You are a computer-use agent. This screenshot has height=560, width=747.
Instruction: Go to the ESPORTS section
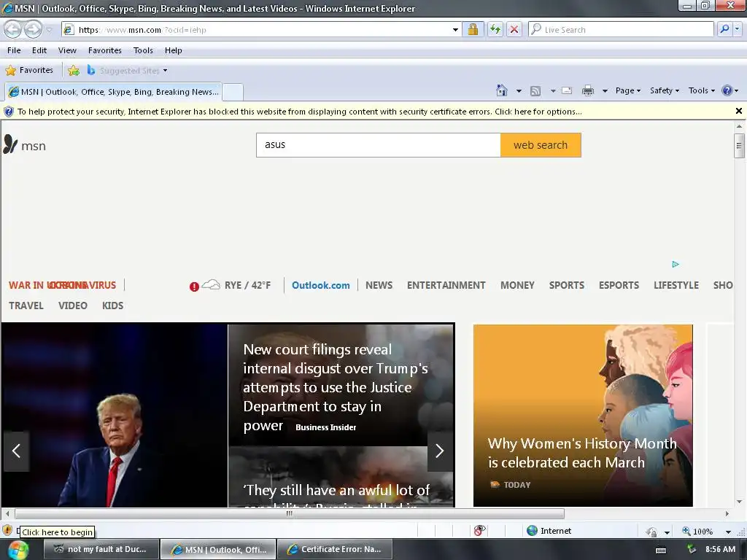coord(619,285)
